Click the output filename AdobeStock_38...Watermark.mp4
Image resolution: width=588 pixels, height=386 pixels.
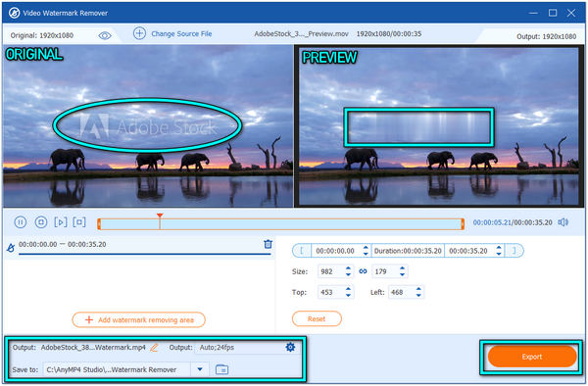click(x=93, y=348)
